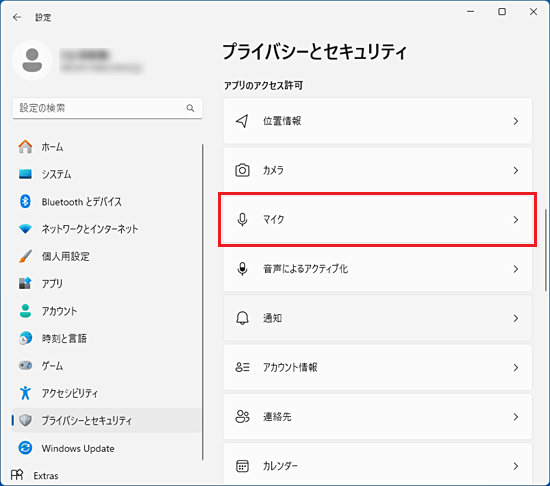This screenshot has width=550, height=486.
Task: Click the search magnifier icon
Action: click(190, 108)
